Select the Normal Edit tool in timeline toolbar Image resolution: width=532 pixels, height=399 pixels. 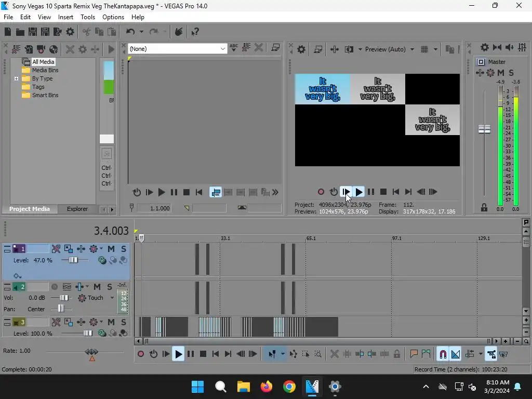272,354
